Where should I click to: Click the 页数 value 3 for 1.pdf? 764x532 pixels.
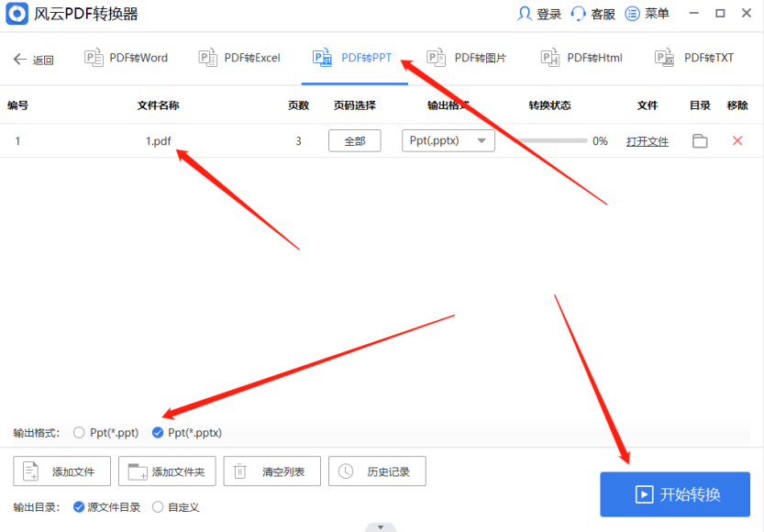(x=298, y=141)
